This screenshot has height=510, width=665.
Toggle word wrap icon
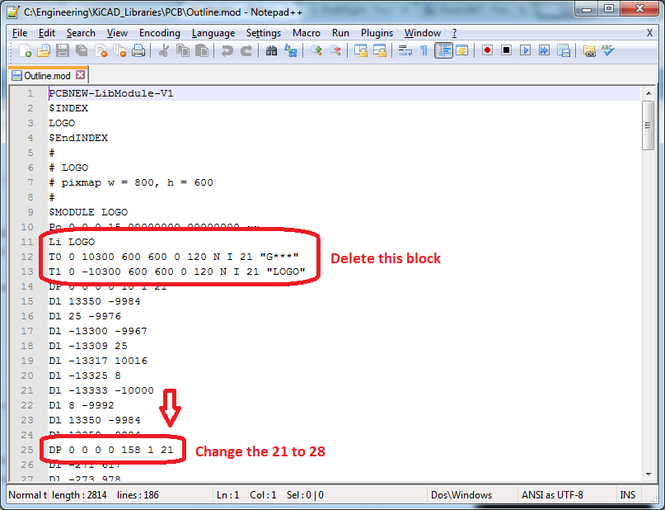click(405, 51)
